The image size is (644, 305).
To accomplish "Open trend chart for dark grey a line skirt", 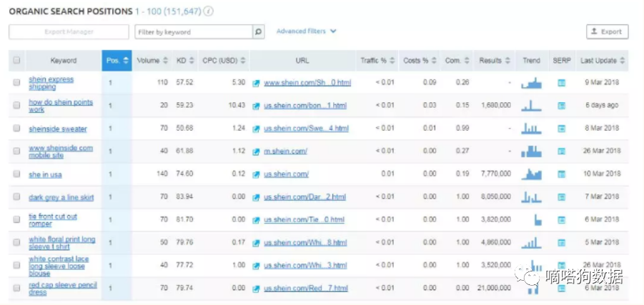I will pos(532,197).
